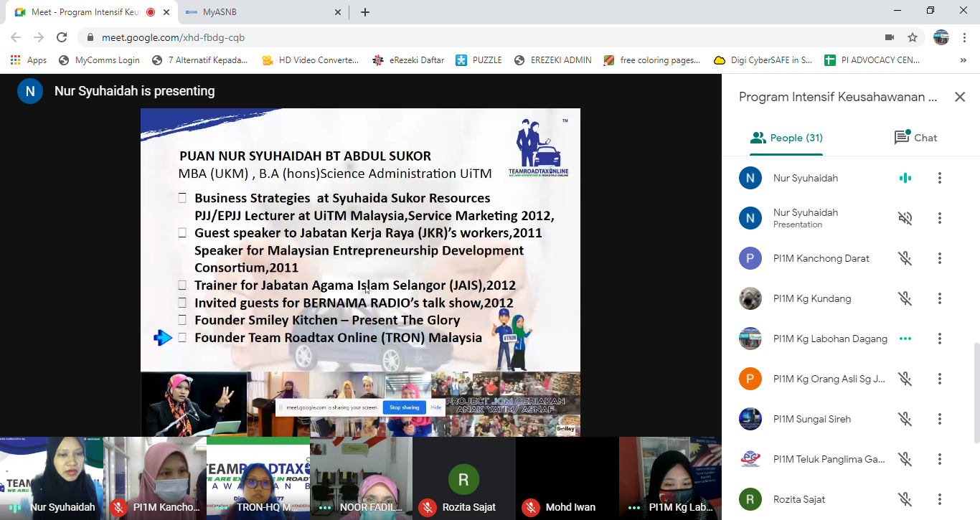The height and width of the screenshot is (520, 980).
Task: Open options menu for Nur Syuhaidah speaker row
Action: [940, 178]
